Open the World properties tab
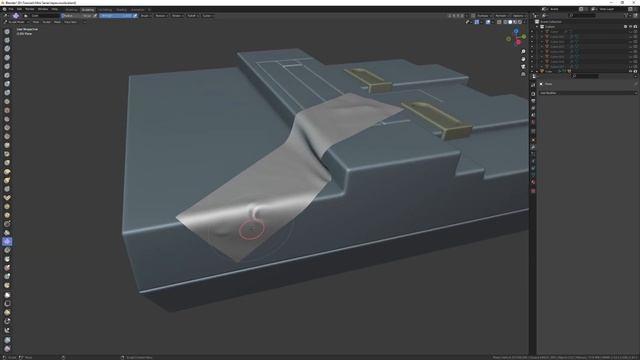The image size is (640, 360). (x=533, y=122)
